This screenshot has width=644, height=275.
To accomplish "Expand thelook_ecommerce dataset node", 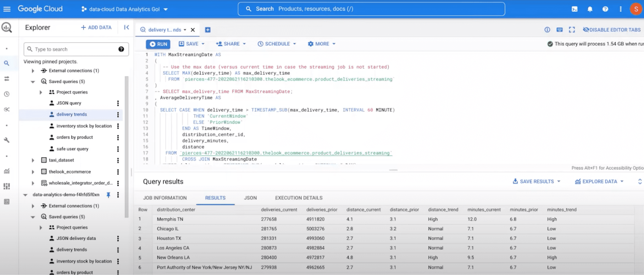I will point(33,172).
